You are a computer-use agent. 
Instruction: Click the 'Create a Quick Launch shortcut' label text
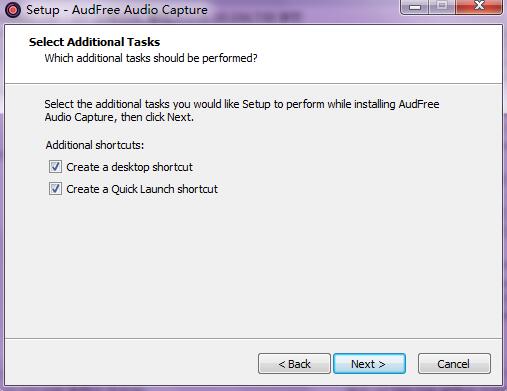click(x=142, y=189)
